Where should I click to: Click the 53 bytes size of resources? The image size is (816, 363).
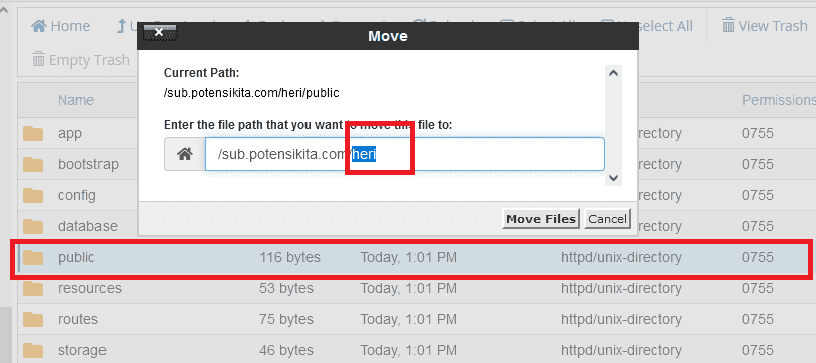point(286,288)
